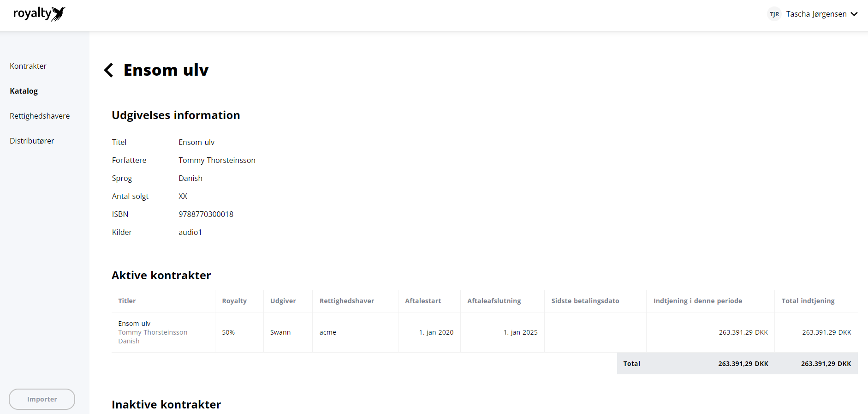Sort by the Titler column header

tap(127, 301)
